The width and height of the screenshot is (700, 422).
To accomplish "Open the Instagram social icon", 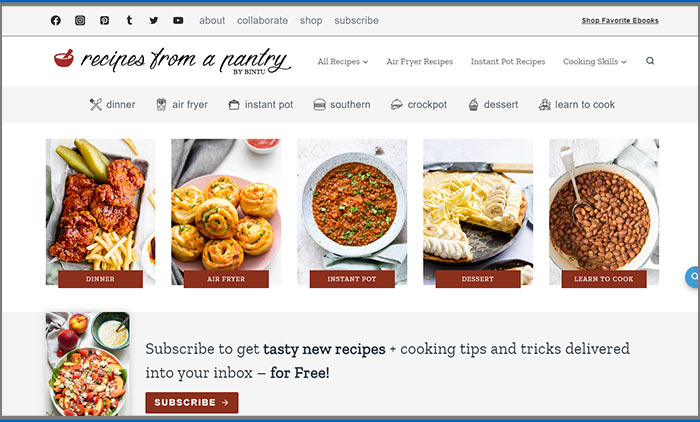I will (80, 21).
